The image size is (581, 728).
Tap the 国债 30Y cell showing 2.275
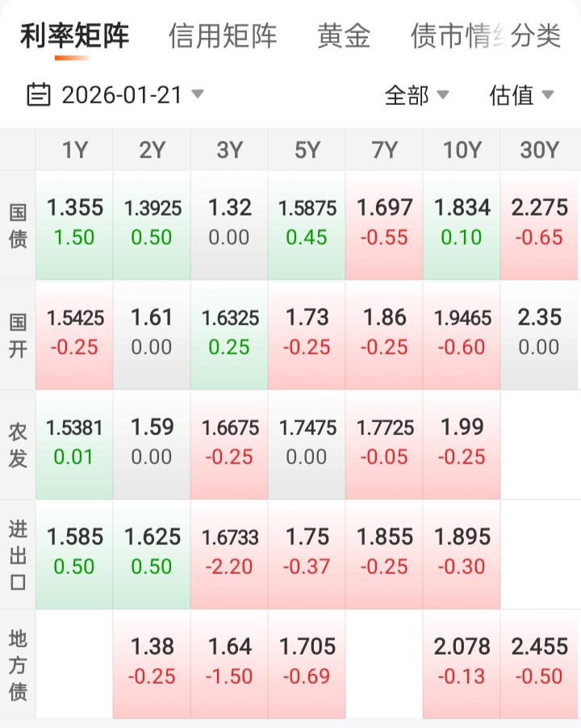(539, 224)
